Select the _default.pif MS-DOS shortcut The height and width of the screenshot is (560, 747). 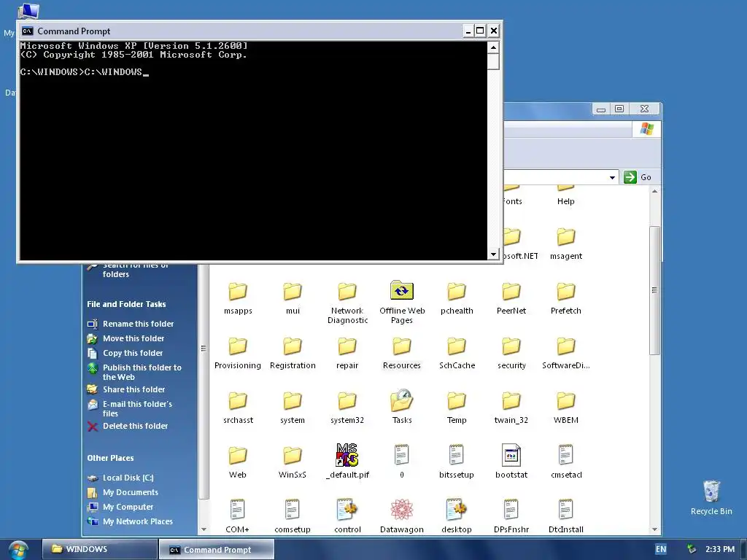pos(347,461)
